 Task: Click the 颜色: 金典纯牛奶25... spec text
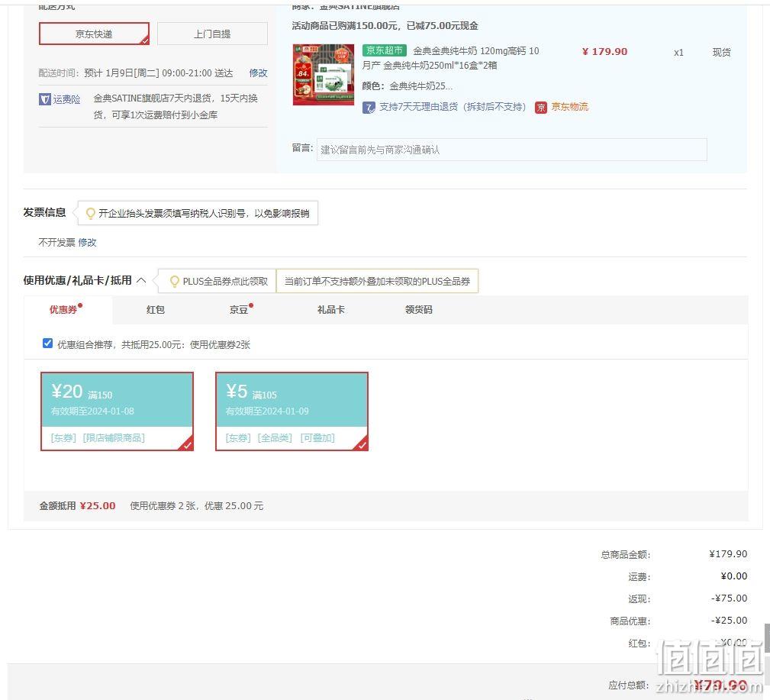point(408,86)
